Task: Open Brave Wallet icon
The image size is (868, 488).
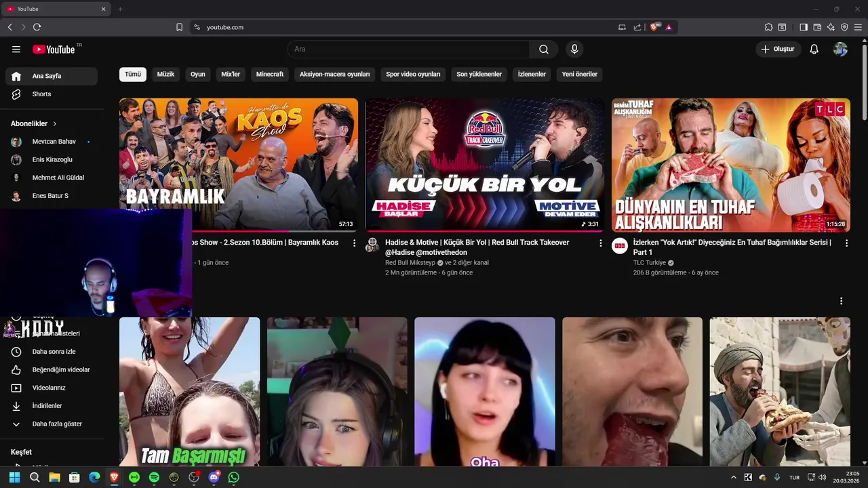Action: point(817,27)
